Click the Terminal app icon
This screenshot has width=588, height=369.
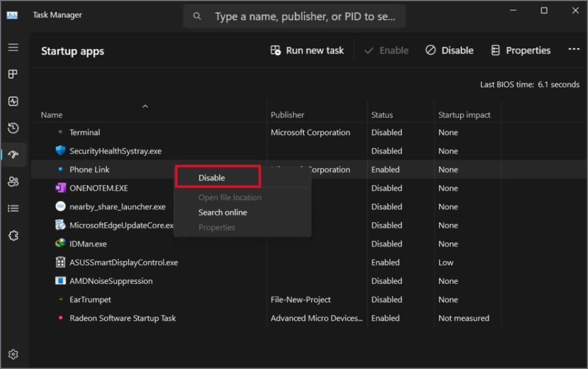pyautogui.click(x=60, y=132)
